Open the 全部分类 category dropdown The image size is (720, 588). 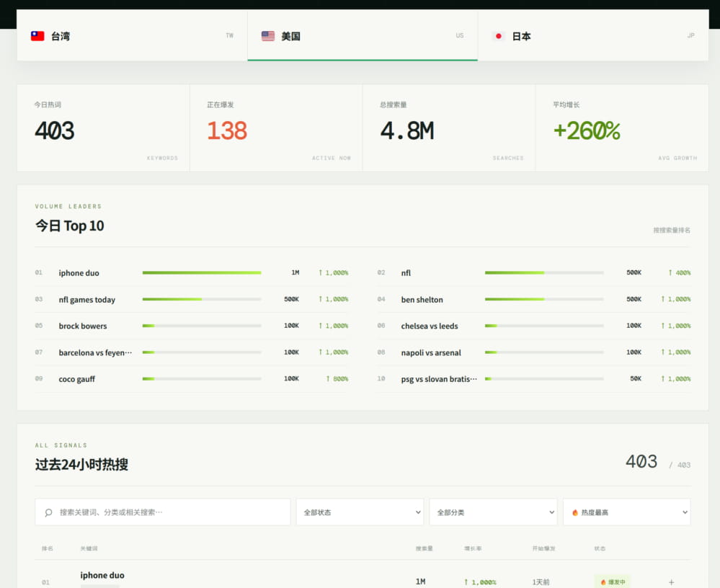point(493,512)
